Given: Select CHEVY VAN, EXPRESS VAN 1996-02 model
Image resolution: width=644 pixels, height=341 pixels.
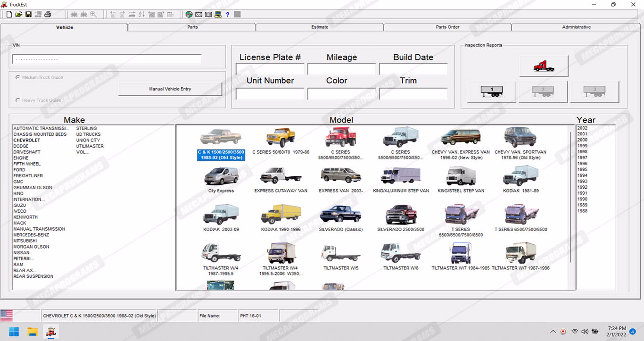Looking at the screenshot, I should click(461, 144).
